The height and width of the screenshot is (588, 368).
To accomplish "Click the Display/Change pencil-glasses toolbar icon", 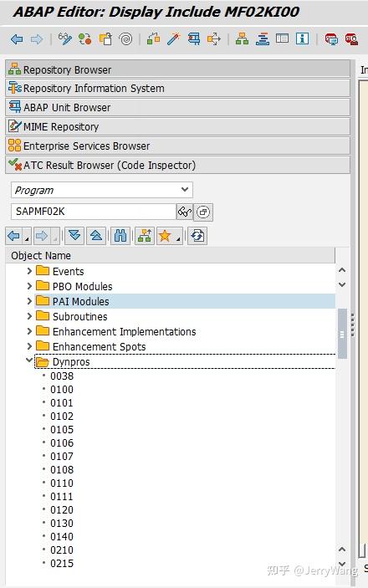I will 65,39.
